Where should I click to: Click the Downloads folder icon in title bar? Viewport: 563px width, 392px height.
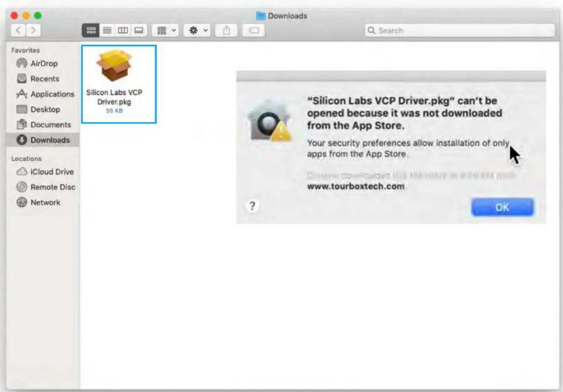[261, 16]
